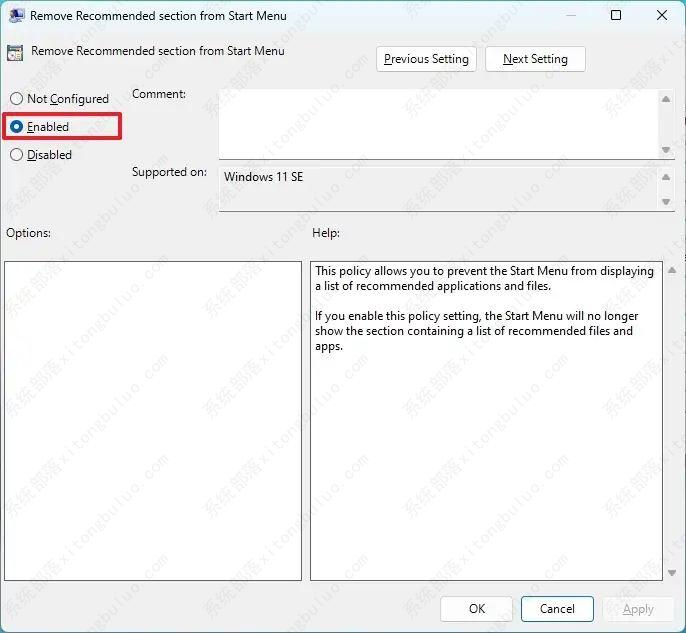Viewport: 686px width, 633px height.
Task: Click the Apply button
Action: click(638, 609)
